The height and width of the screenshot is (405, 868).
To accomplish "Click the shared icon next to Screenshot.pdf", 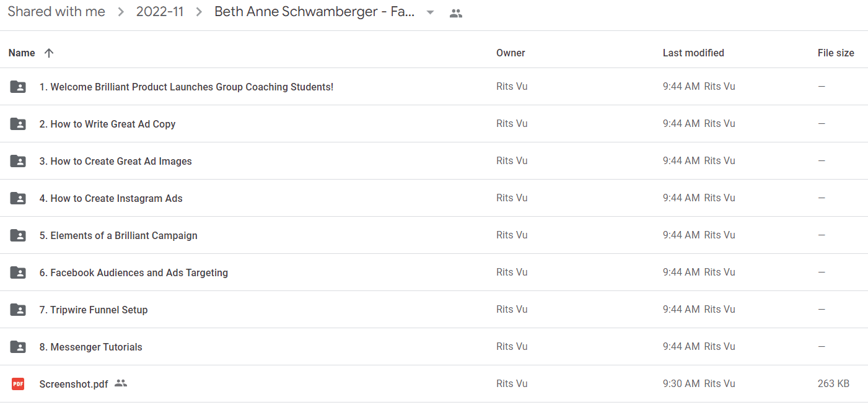I will pos(121,383).
